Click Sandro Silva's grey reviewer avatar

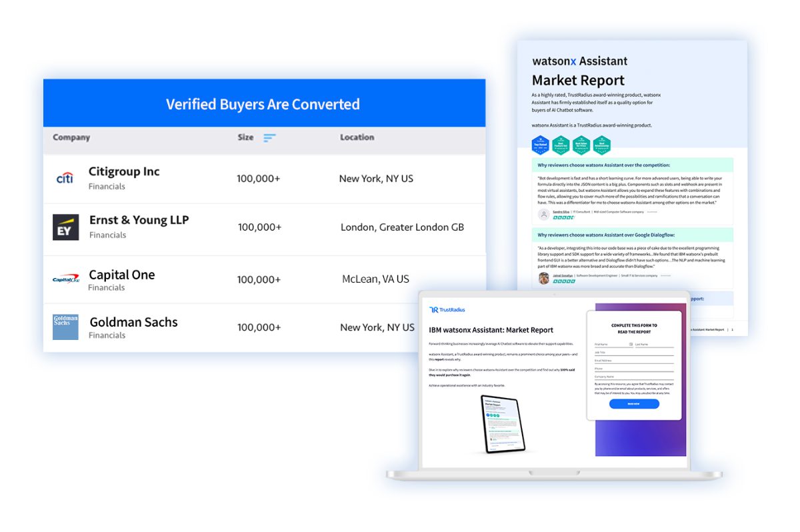pyautogui.click(x=544, y=214)
